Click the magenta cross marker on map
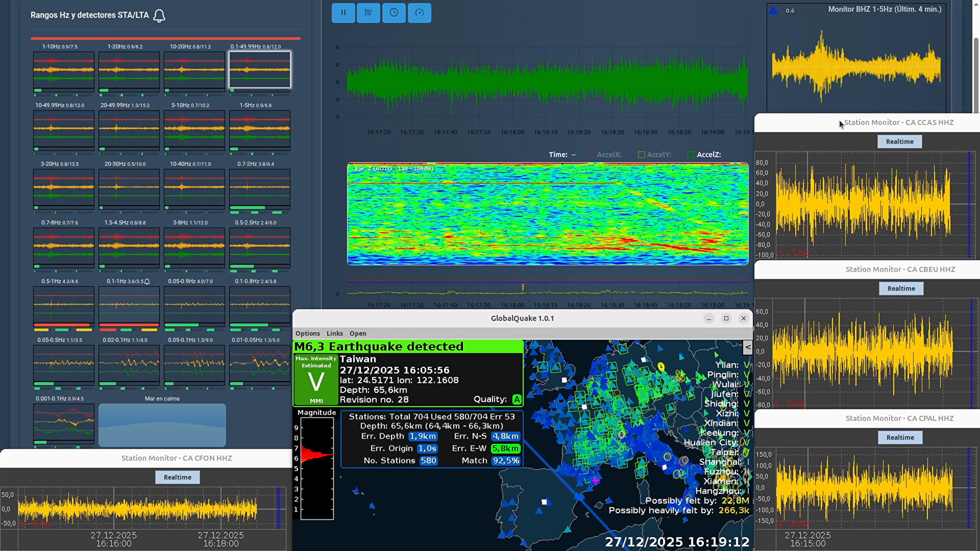Image resolution: width=980 pixels, height=551 pixels. click(x=596, y=481)
